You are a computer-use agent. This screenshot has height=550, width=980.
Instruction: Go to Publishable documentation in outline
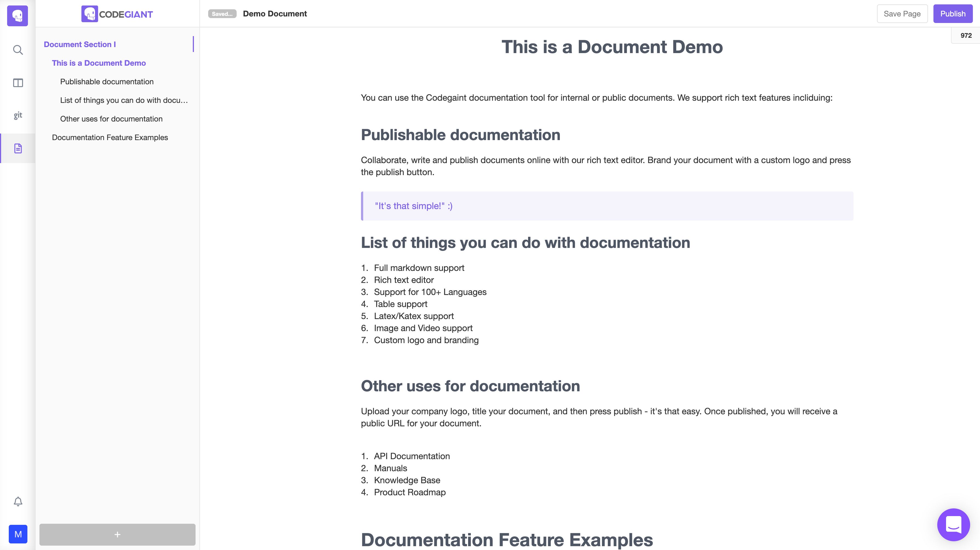click(x=107, y=81)
